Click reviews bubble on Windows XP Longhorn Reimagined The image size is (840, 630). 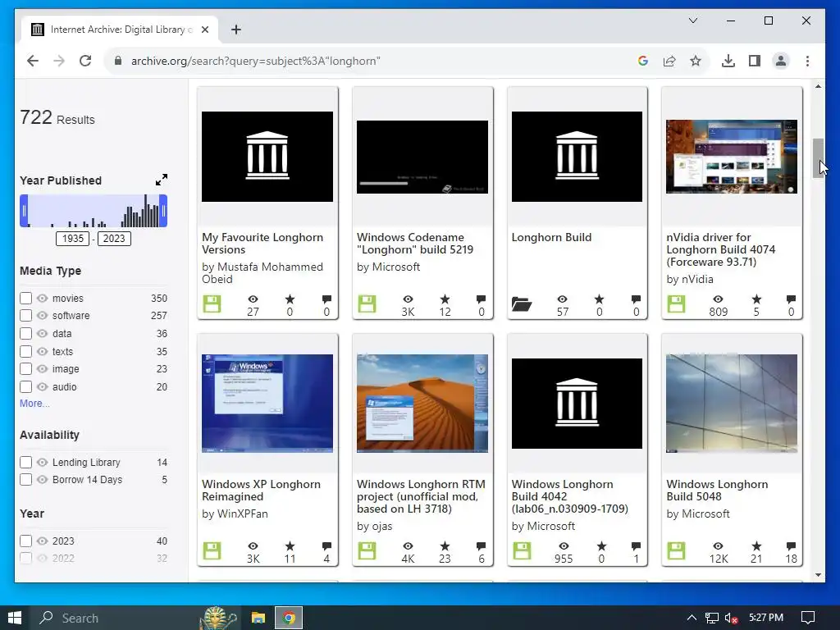point(326,546)
